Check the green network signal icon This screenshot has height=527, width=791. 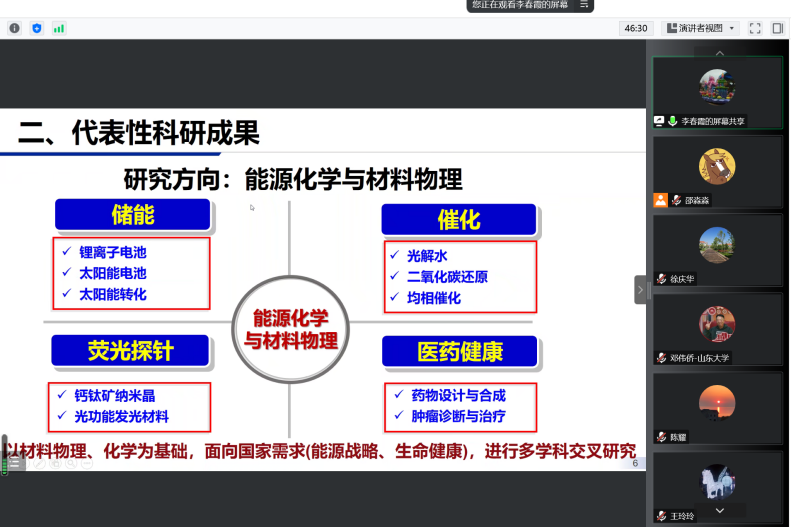coord(59,28)
